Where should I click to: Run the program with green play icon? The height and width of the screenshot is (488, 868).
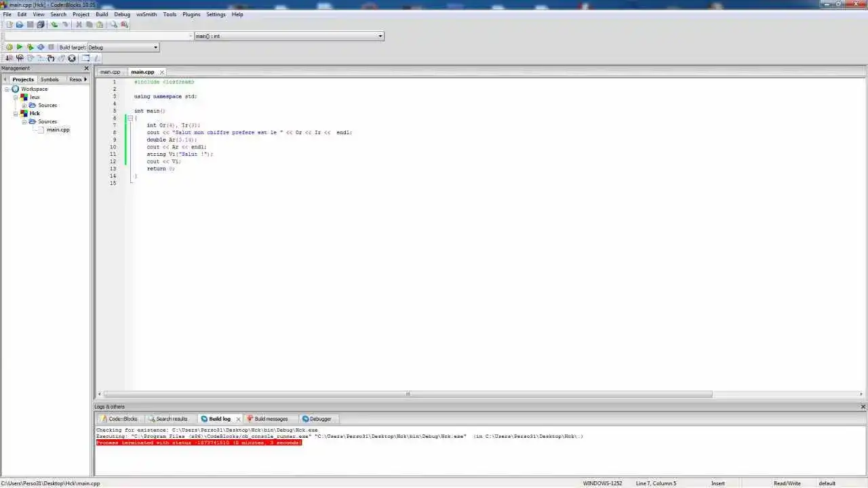click(20, 47)
